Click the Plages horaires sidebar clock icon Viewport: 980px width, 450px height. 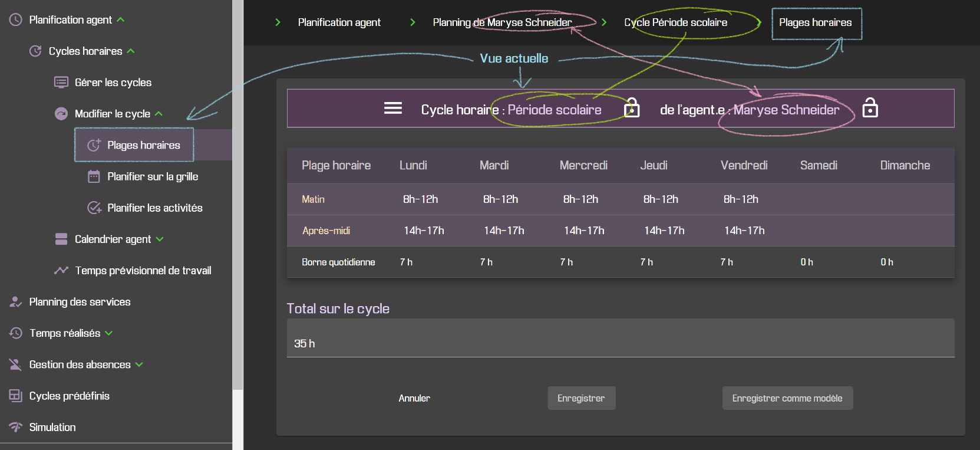coord(94,145)
